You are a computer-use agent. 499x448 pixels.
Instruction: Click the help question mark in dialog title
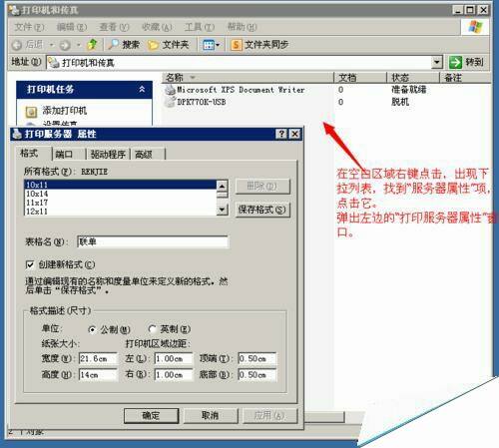(280, 134)
